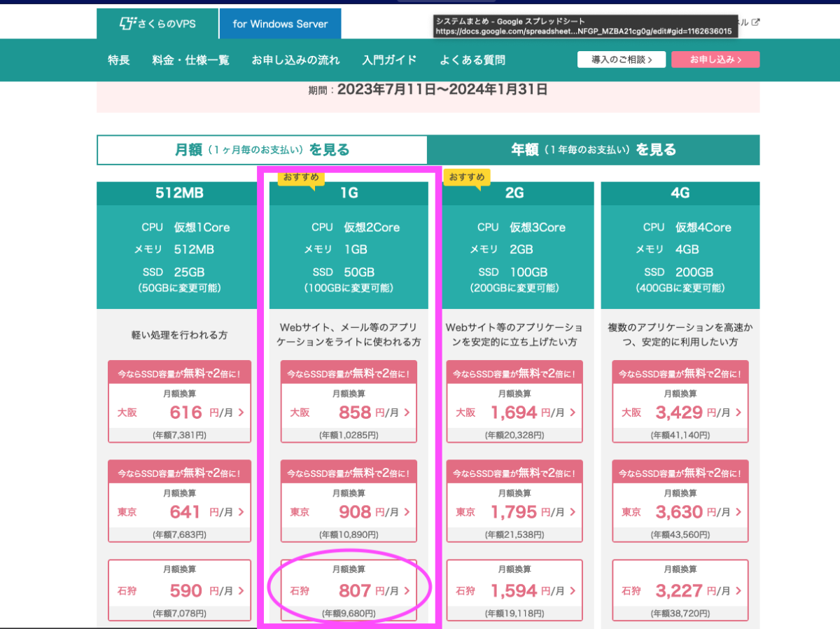Click the arrow on 2G 大阪 1,694円 plan
The height and width of the screenshot is (629, 840).
(x=573, y=413)
